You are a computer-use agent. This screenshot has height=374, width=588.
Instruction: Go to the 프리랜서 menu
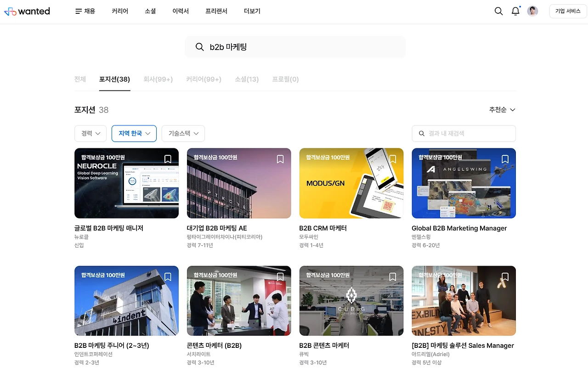[216, 11]
